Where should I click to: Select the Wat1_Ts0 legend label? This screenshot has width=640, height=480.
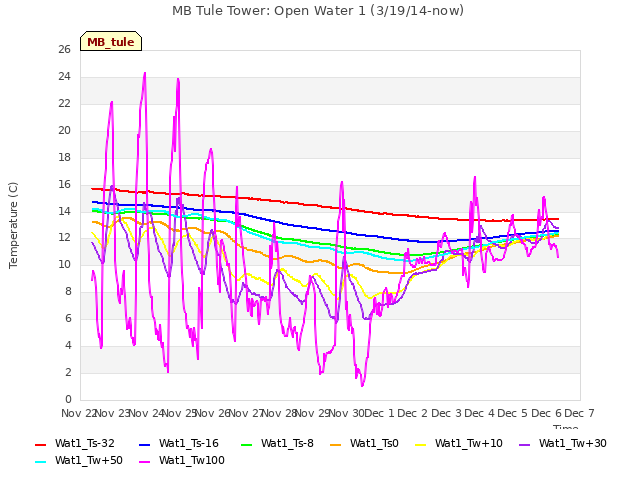(x=374, y=444)
